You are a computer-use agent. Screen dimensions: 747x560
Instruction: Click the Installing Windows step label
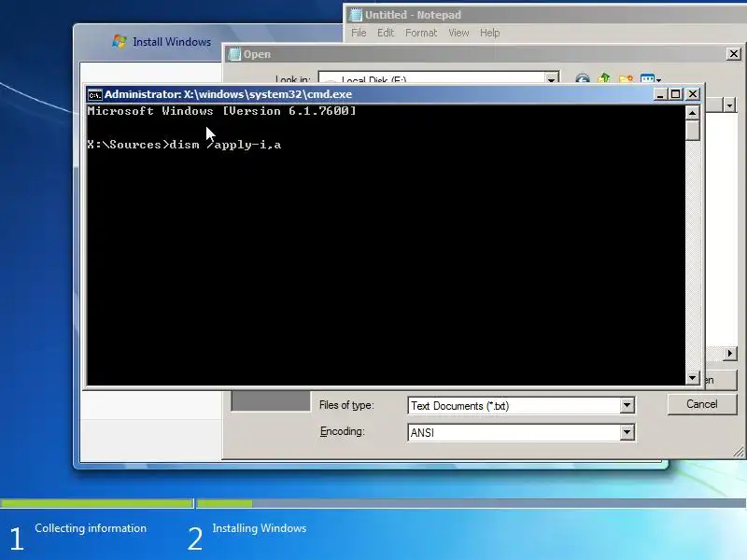tap(260, 528)
